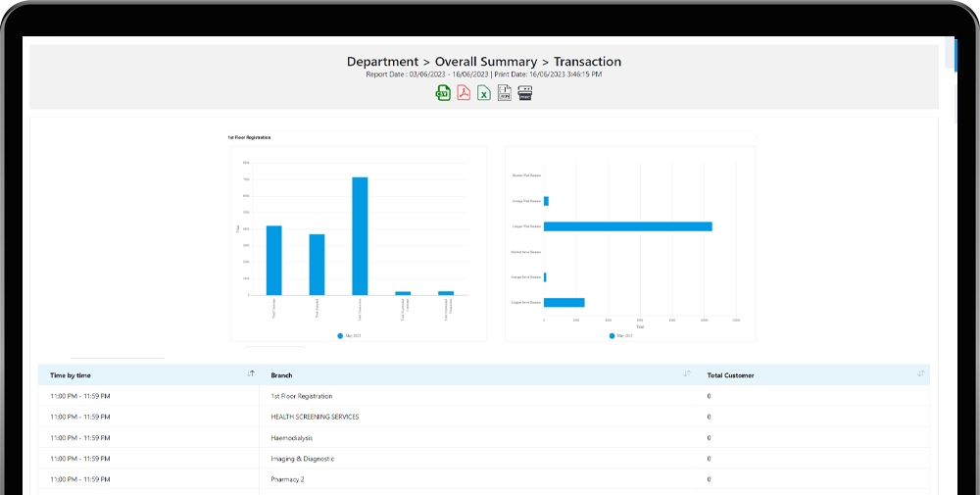Export the report as CSV
Image resolution: width=980 pixels, height=495 pixels.
pos(443,93)
